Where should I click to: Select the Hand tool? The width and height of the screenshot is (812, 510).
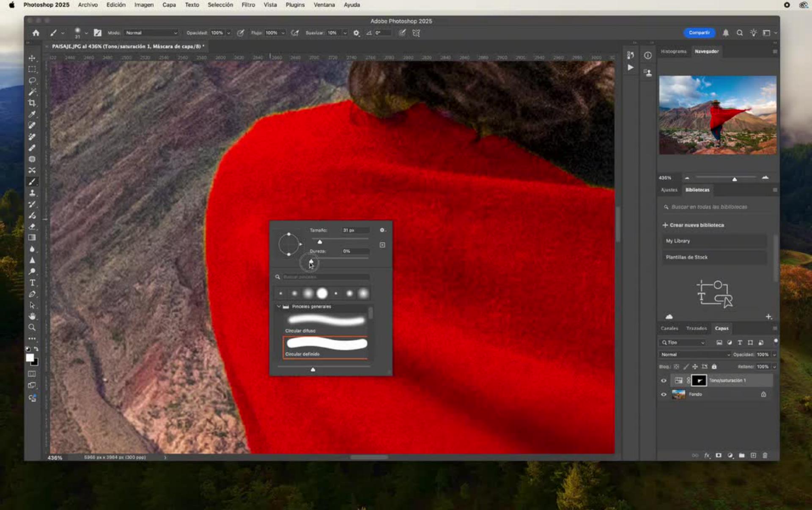(32, 316)
